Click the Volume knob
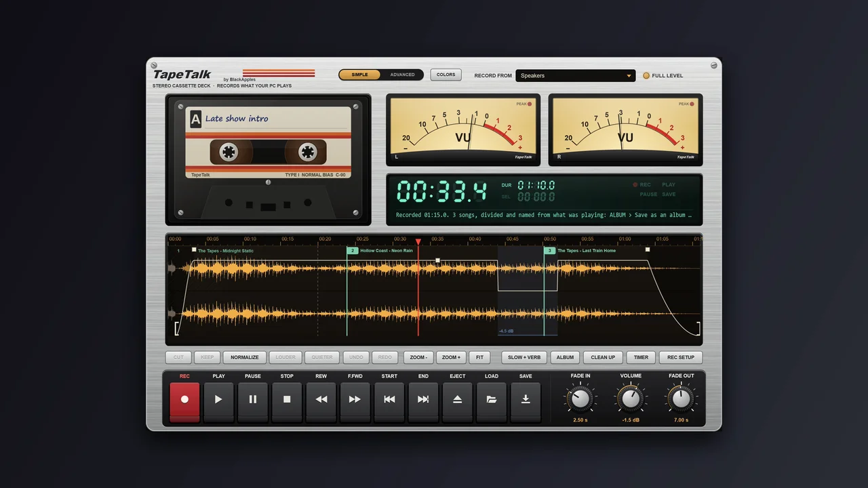 (x=631, y=399)
